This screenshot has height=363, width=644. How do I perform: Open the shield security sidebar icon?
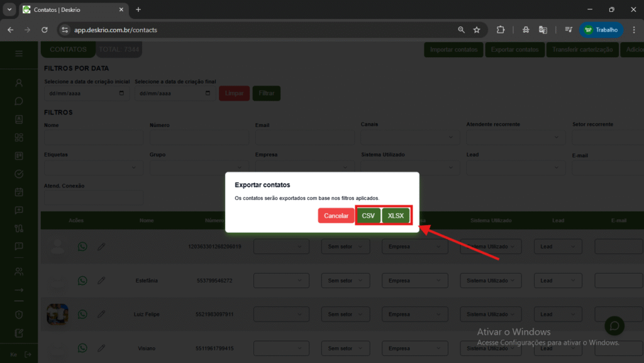[x=19, y=315]
